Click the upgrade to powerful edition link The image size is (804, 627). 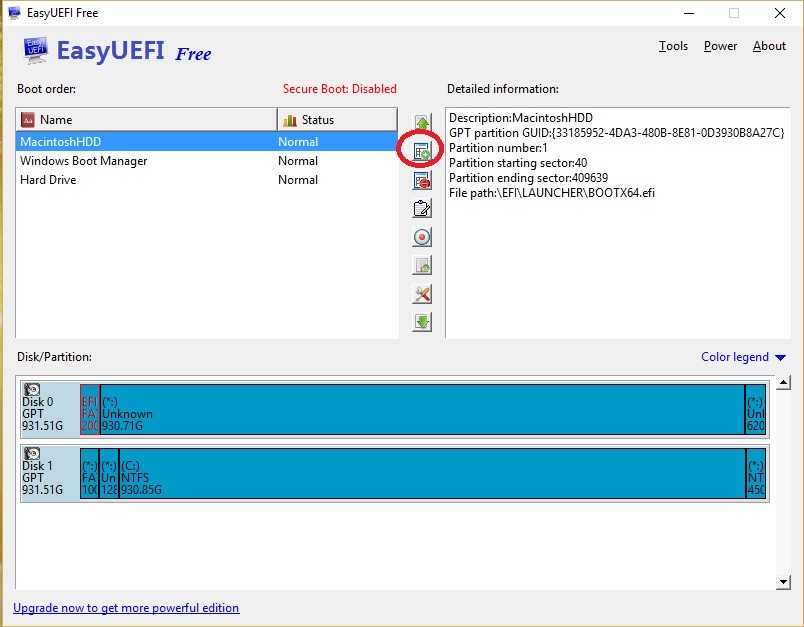[126, 608]
